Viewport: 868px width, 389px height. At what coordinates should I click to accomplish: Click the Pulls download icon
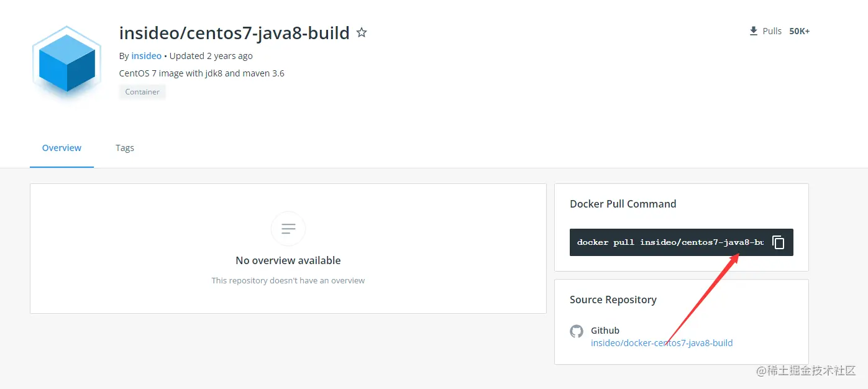tap(754, 31)
